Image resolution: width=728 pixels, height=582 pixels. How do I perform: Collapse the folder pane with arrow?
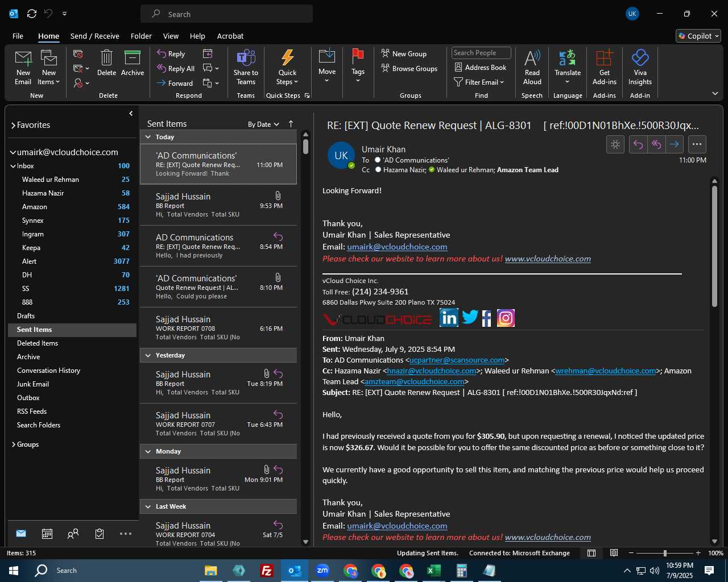pos(131,114)
